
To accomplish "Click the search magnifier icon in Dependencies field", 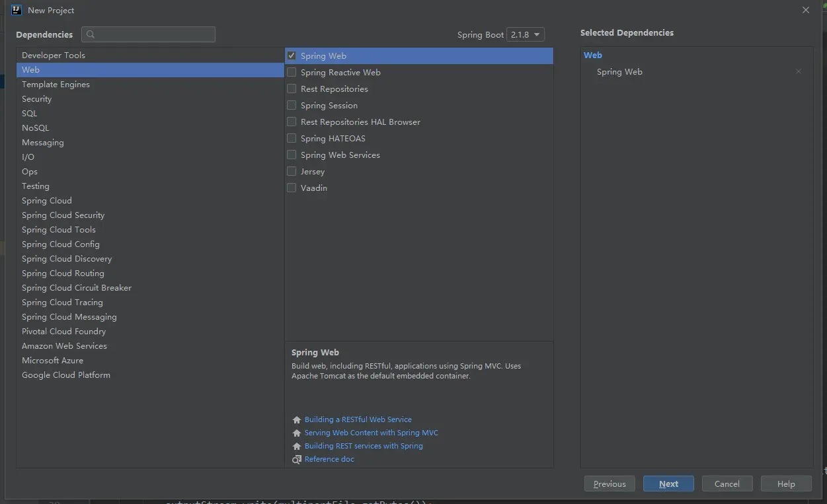I will coord(91,34).
